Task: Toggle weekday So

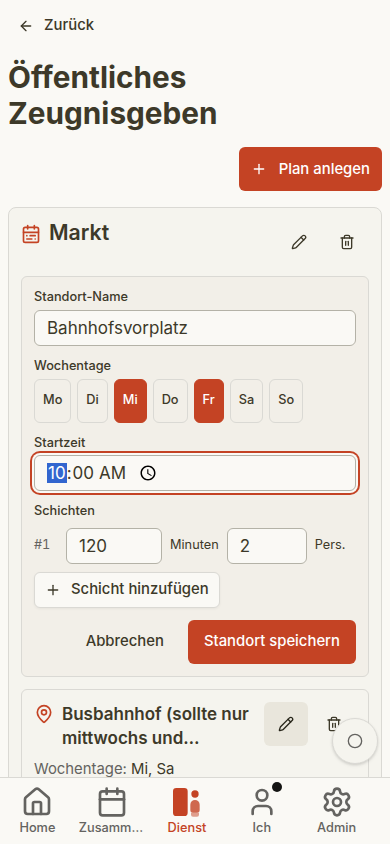Action: [x=286, y=401]
